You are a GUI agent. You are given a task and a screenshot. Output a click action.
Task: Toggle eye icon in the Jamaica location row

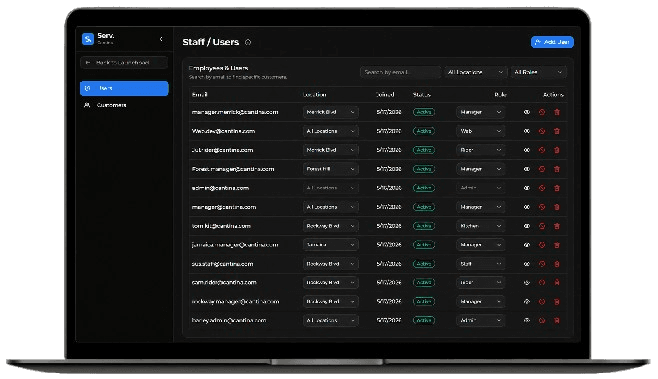tap(527, 245)
